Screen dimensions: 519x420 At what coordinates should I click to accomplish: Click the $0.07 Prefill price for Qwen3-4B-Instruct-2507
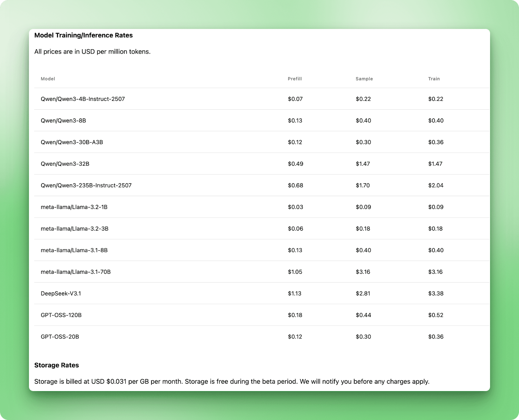click(295, 99)
